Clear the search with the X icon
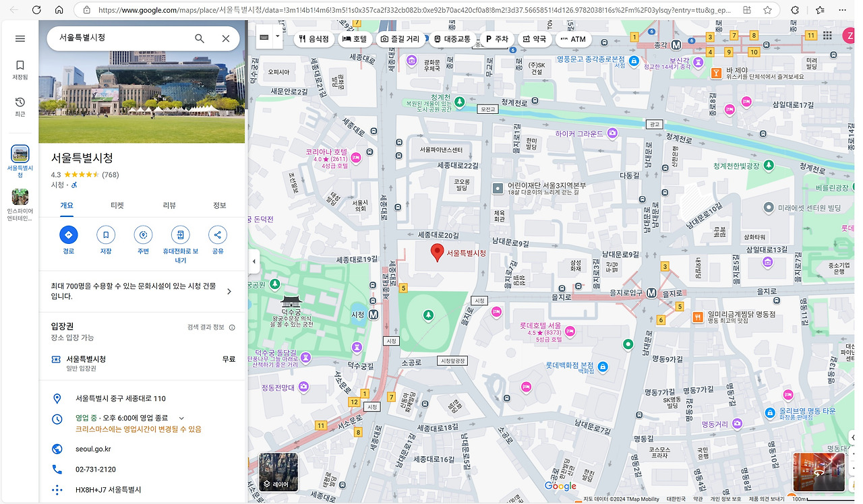This screenshot has width=863, height=504. [x=226, y=38]
